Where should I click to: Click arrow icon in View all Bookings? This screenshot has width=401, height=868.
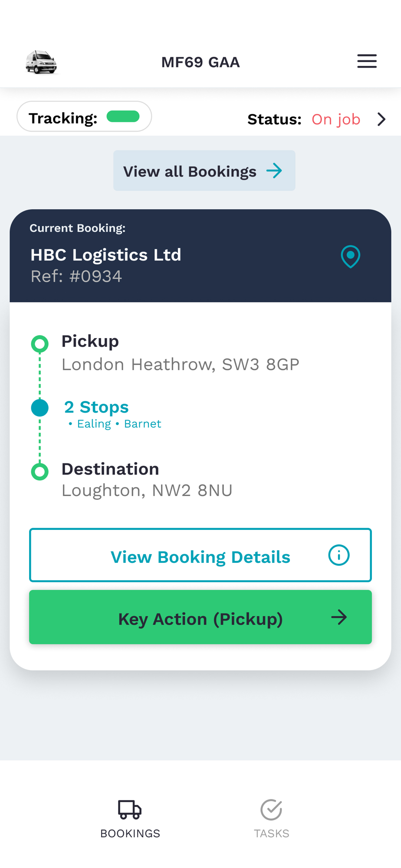click(274, 171)
